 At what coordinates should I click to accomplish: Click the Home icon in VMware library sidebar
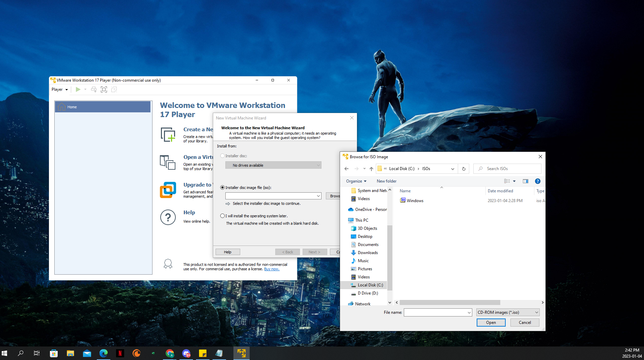(x=61, y=107)
